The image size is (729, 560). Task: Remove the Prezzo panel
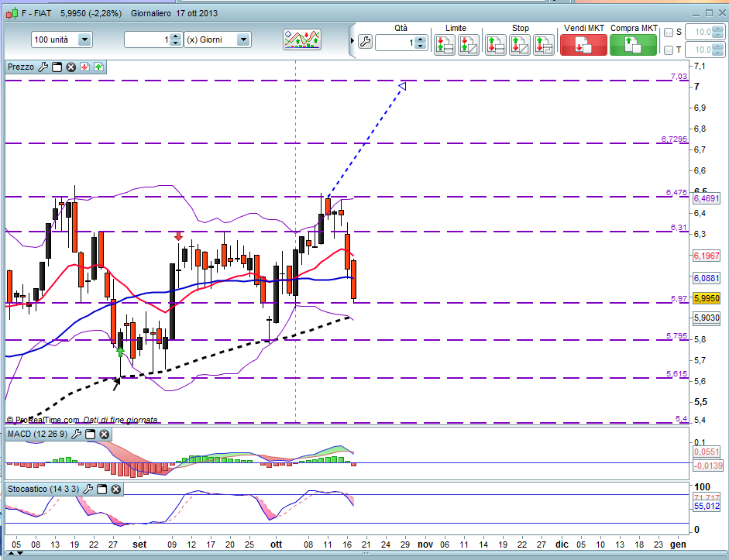click(x=70, y=67)
